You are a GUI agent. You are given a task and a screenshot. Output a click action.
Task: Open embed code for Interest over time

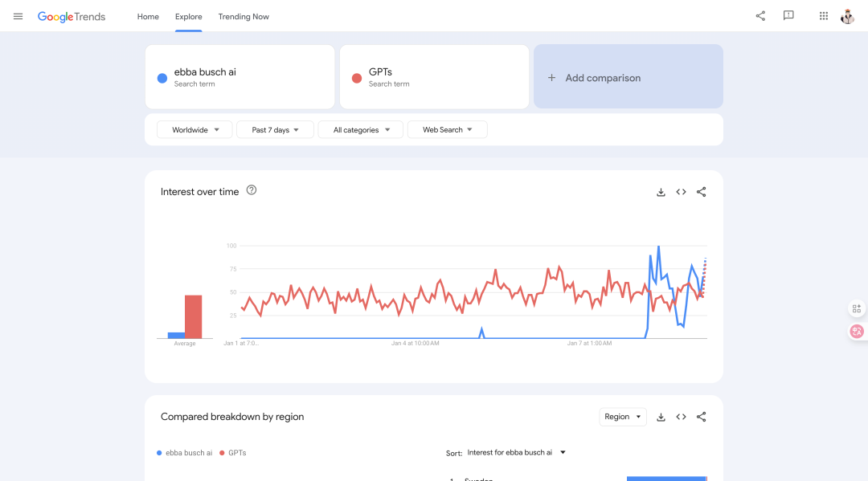(681, 192)
